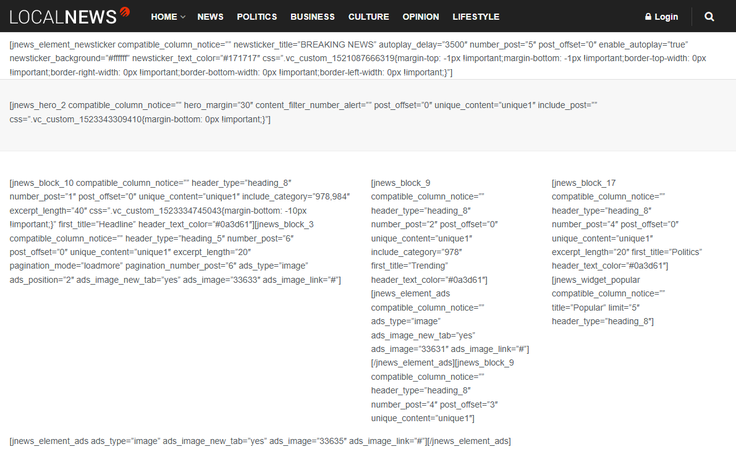Go to the NEWS section
Viewport: 736px width, 465px height.
coord(210,17)
